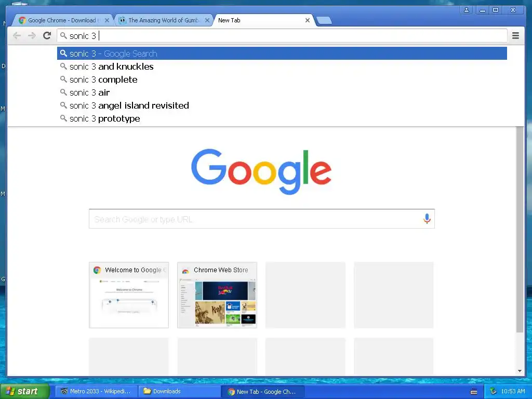Click the keyboard icon in the taskbar
The width and height of the screenshot is (532, 399).
(x=474, y=392)
